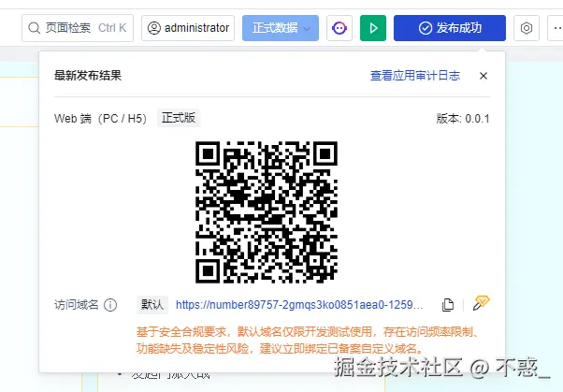This screenshot has height=392, width=563.
Task: Open the administrator account button
Action: coord(188,28)
